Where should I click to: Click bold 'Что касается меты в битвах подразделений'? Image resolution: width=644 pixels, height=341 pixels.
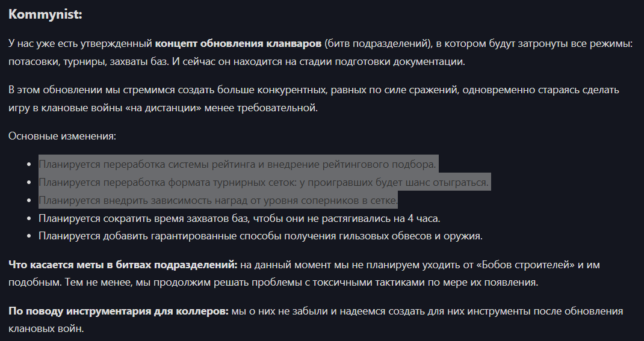[123, 265]
